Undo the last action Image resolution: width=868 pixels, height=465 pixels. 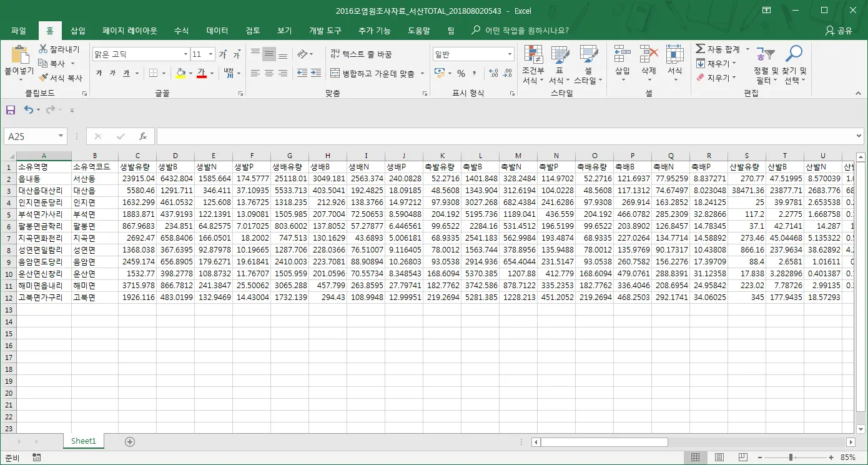click(x=29, y=110)
